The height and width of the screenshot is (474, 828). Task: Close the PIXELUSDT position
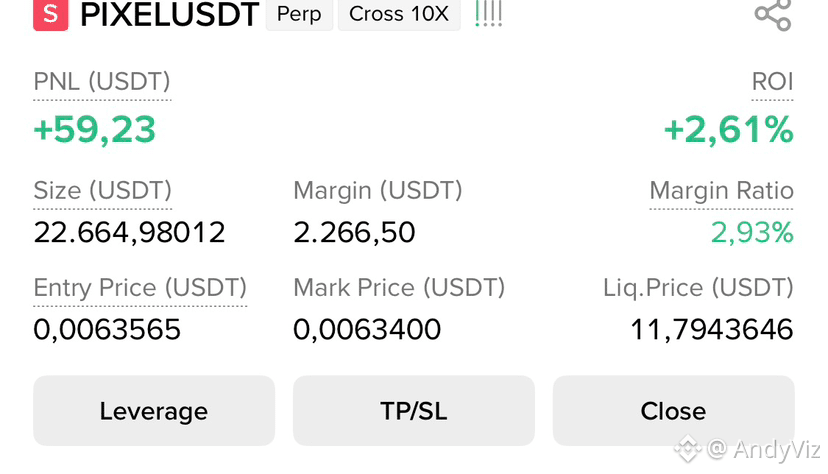673,411
